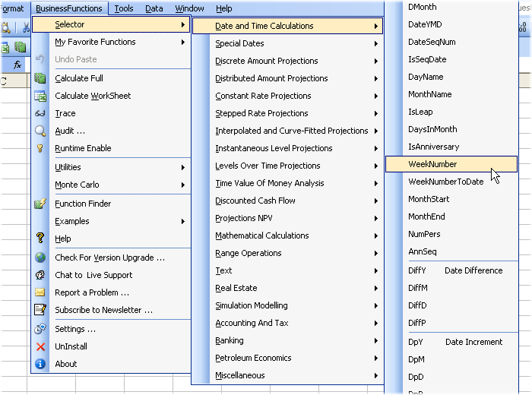Screen dimensions: 532x395
Task: Open the Window menu
Action: [189, 8]
